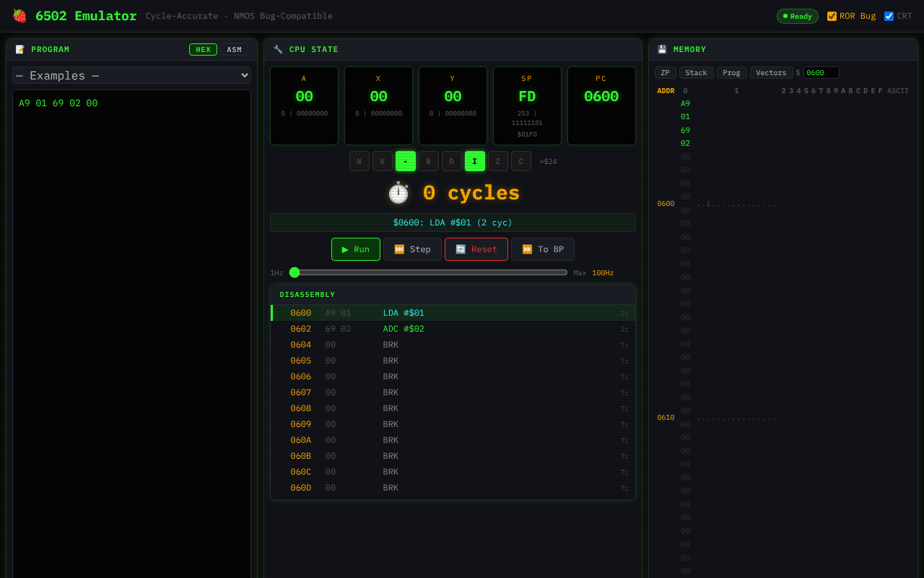
Task: Adjust the clock speed slider
Action: [x=429, y=272]
